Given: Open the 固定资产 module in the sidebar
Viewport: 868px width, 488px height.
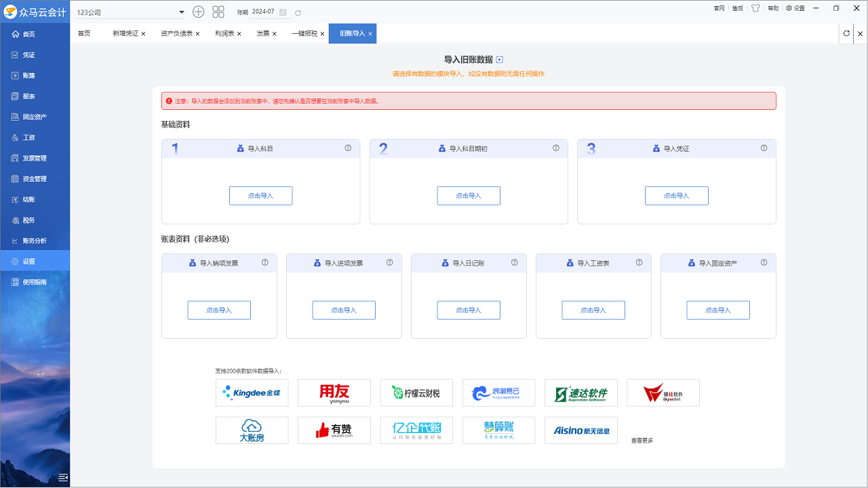Looking at the screenshot, I should (35, 116).
